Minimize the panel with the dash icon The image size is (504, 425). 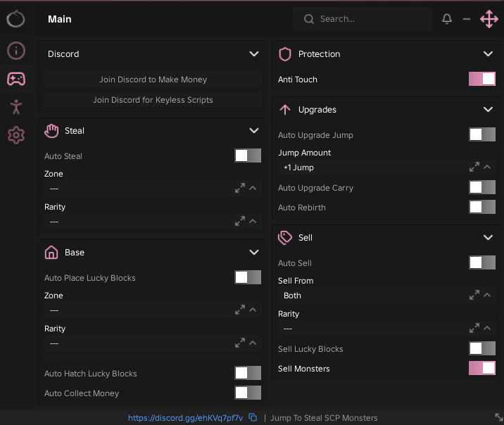467,19
